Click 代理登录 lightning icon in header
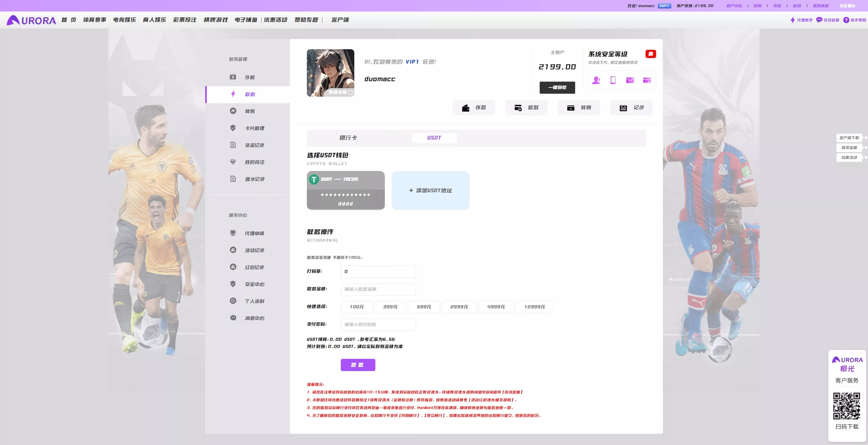The image size is (868, 445). pyautogui.click(x=802, y=20)
